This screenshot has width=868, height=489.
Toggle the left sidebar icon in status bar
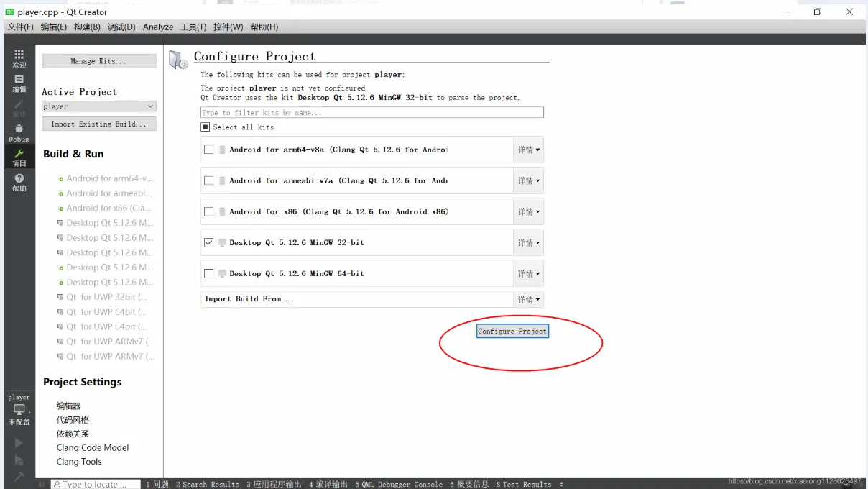[41, 484]
